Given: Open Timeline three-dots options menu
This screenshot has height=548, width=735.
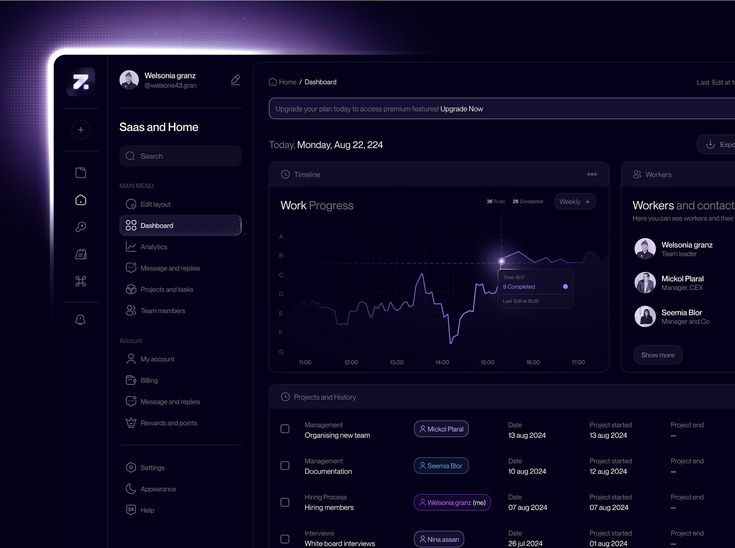Looking at the screenshot, I should click(x=592, y=174).
